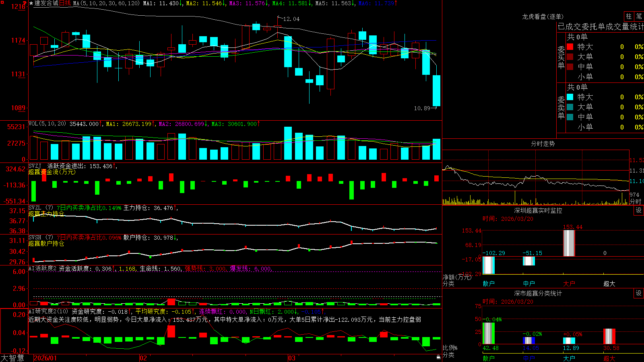
Task: Click the red 特大 buy-order swatch
Action: click(570, 47)
